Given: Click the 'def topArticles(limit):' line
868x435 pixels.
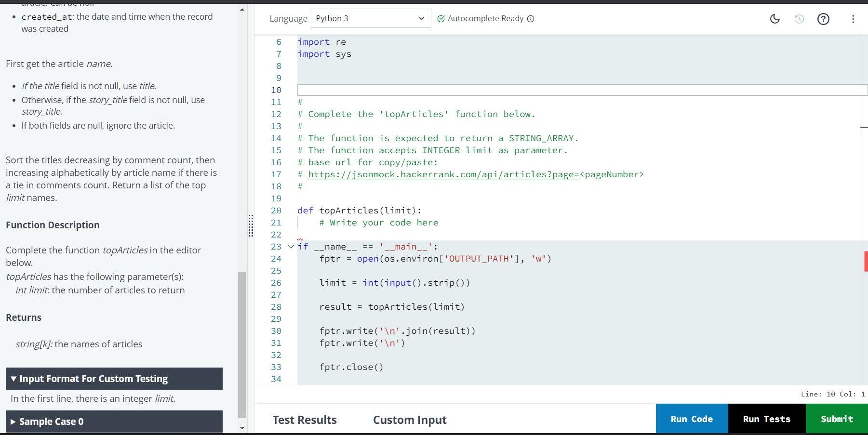Looking at the screenshot, I should click(x=360, y=211).
